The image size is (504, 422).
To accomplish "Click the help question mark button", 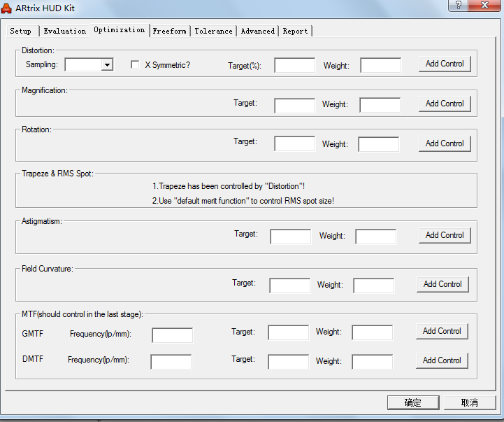I will click(x=459, y=5).
